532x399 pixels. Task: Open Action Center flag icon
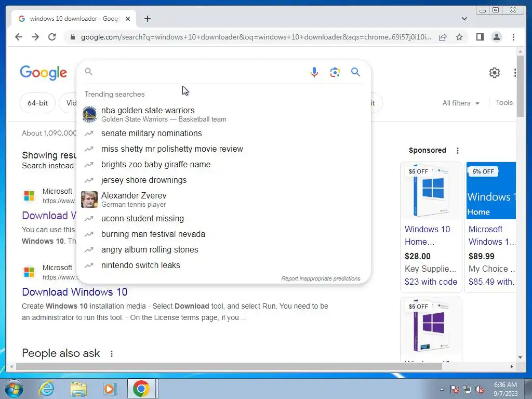pos(455,389)
